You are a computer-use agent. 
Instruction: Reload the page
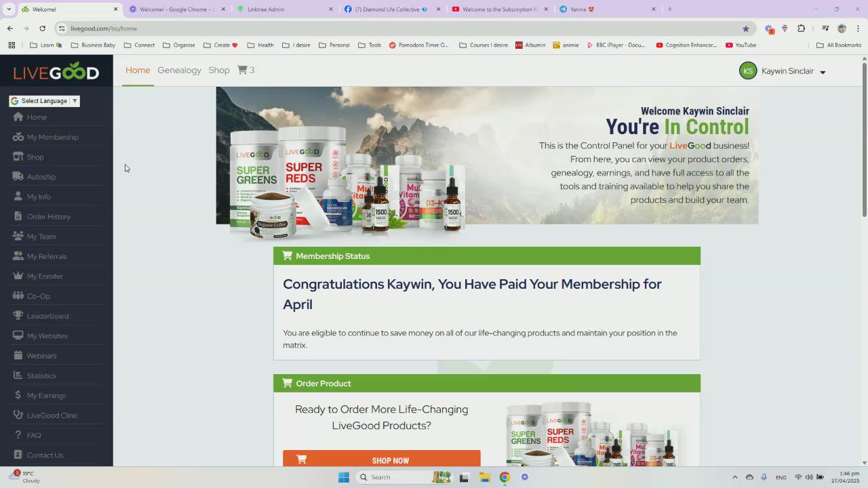pyautogui.click(x=42, y=28)
